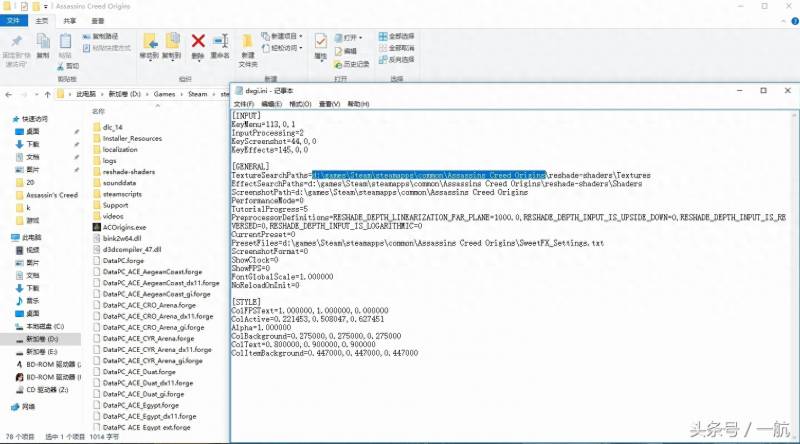Image resolution: width=800 pixels, height=444 pixels.
Task: Open the Easy access (轻松访问) dropdown
Action: tap(282, 47)
